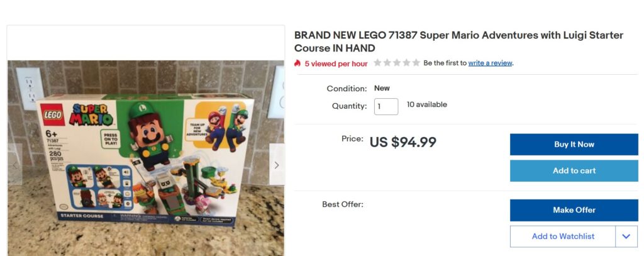Focus the Quantity input field
The image size is (644, 256).
(386, 106)
